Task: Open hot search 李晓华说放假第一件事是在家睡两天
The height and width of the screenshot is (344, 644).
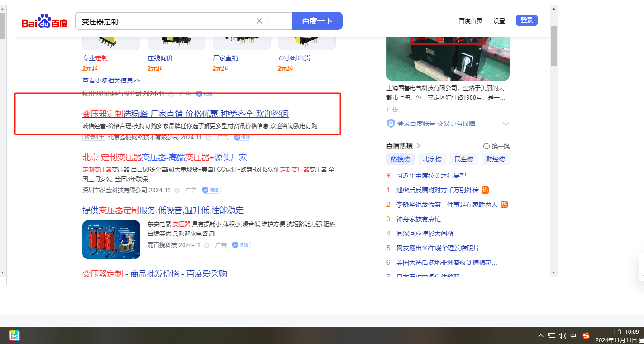Action: pos(447,205)
